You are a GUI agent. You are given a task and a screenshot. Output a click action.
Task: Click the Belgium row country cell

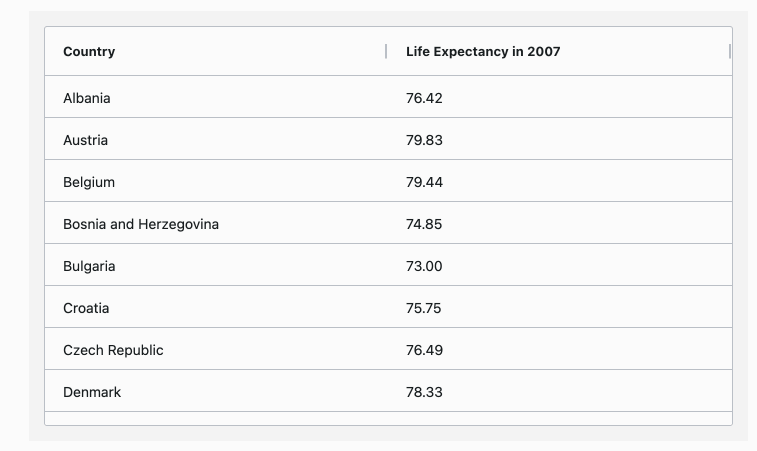point(89,182)
